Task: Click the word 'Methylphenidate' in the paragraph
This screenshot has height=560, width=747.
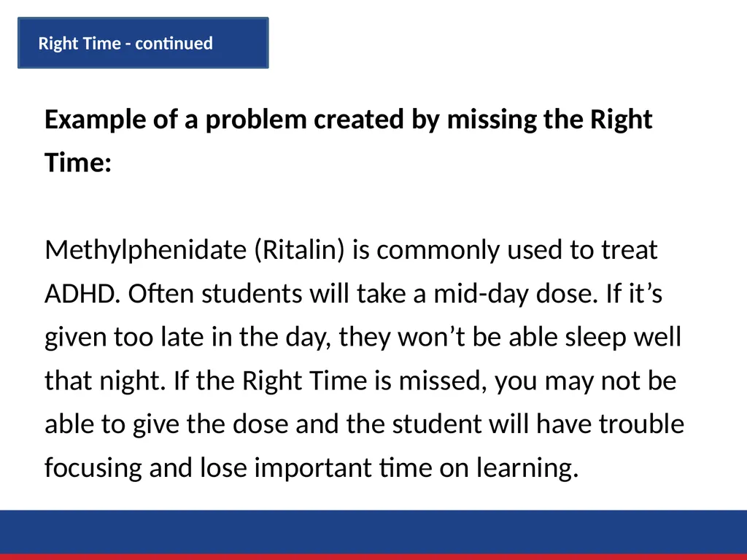Action: point(145,251)
